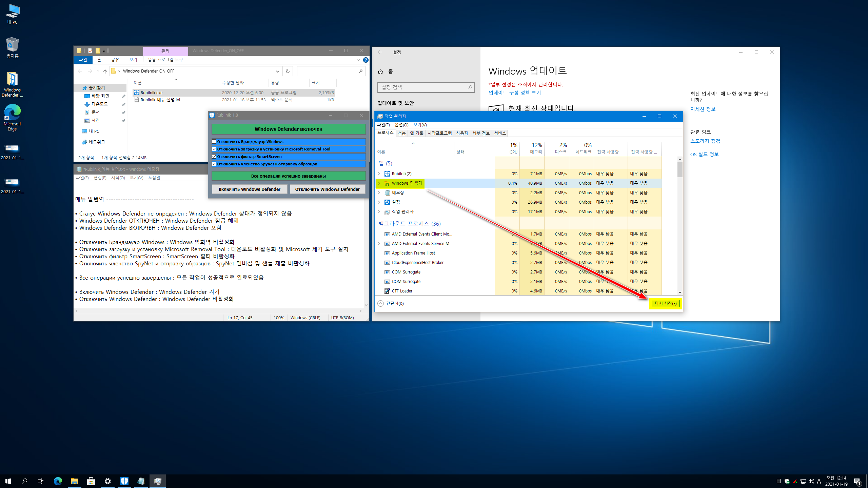Image resolution: width=868 pixels, height=488 pixels.
Task: Click the Explorer up-folder arrow icon
Action: click(105, 71)
